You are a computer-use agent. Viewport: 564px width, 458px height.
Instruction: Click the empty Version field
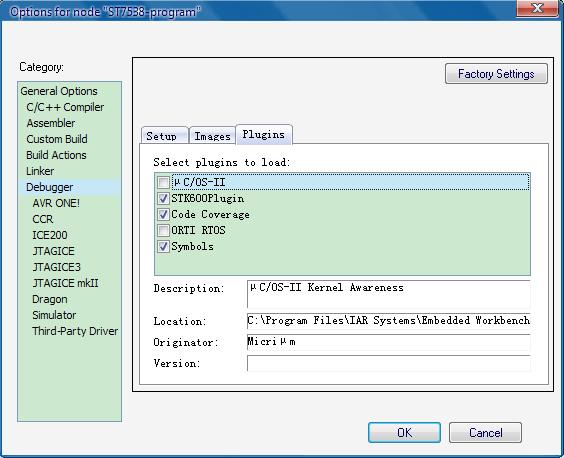pos(388,363)
